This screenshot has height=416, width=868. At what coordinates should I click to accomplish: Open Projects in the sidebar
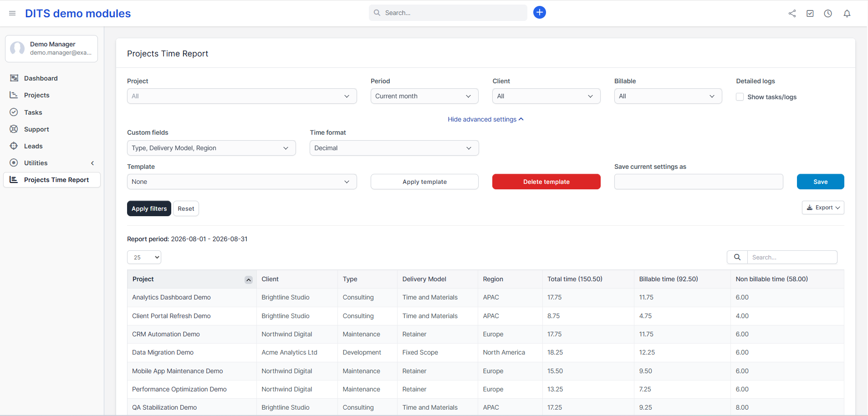[37, 95]
